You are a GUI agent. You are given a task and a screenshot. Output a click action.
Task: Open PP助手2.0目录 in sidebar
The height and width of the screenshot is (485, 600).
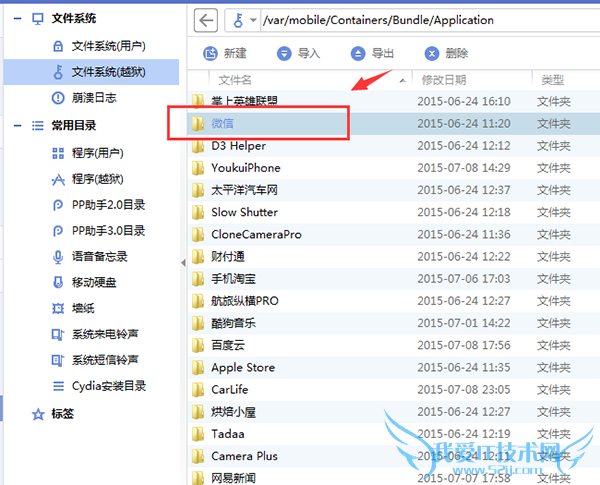(91, 205)
